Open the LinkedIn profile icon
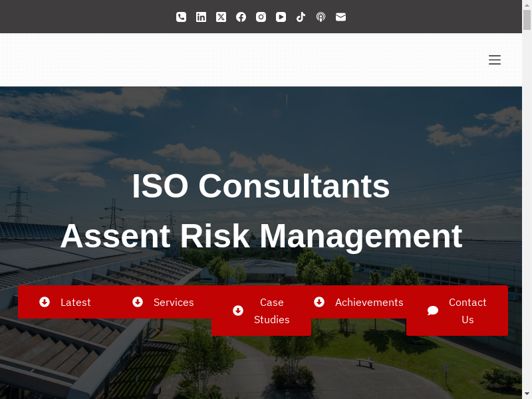 [x=201, y=17]
